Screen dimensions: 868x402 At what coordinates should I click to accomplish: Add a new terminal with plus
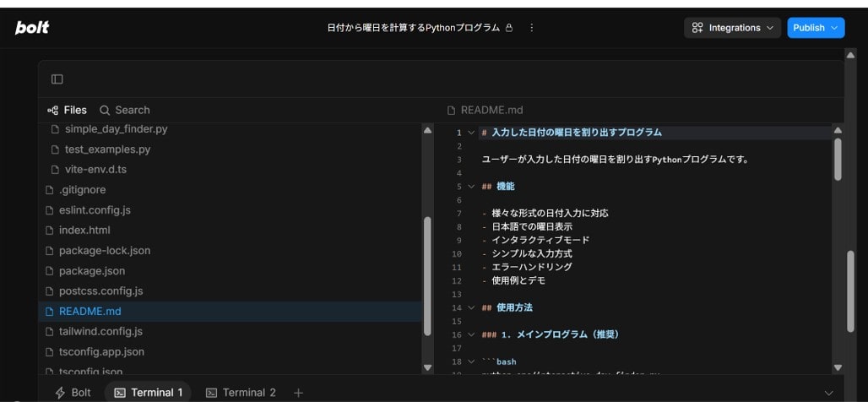[x=298, y=393]
